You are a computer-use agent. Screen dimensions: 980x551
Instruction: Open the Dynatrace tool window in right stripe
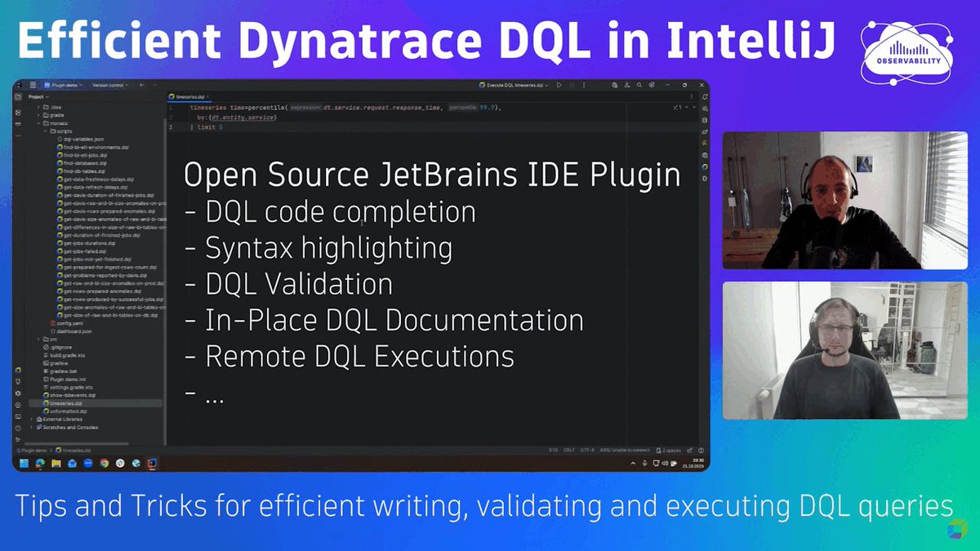pyautogui.click(x=705, y=166)
